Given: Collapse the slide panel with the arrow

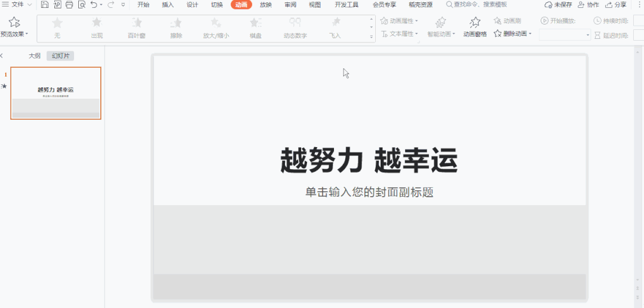Looking at the screenshot, I should [2, 56].
